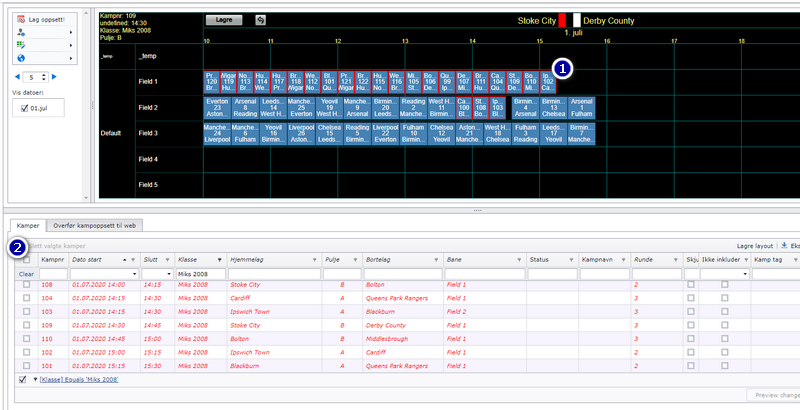Click the Hjemmelag filter input
The width and height of the screenshot is (800, 410).
pyautogui.click(x=274, y=274)
